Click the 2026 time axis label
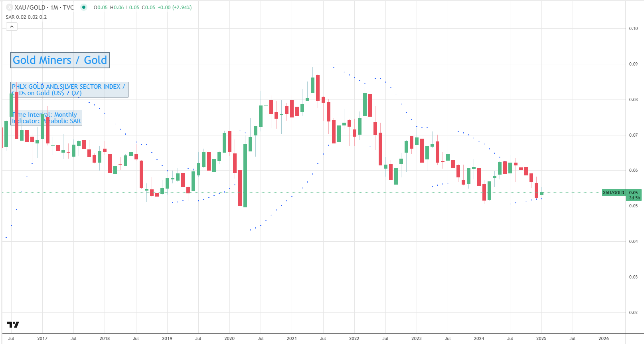Image resolution: width=644 pixels, height=344 pixels. coord(604,338)
